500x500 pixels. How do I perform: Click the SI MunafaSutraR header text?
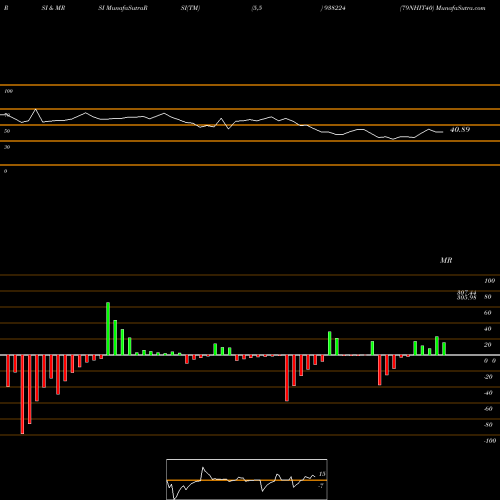(123, 8)
